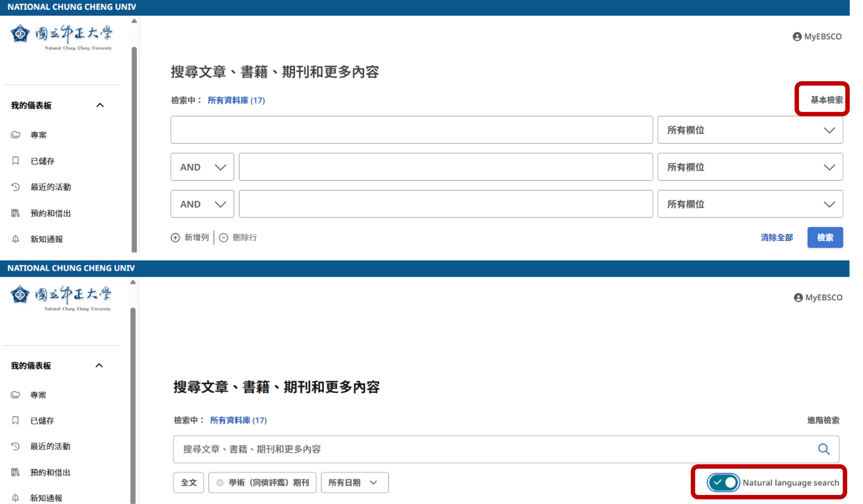Click the magnifier search icon in basic search box
The width and height of the screenshot is (863, 504).
point(824,449)
